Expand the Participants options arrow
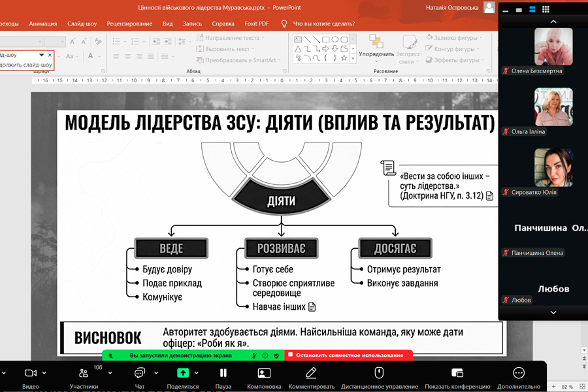This screenshot has height=392, width=588. point(110,373)
